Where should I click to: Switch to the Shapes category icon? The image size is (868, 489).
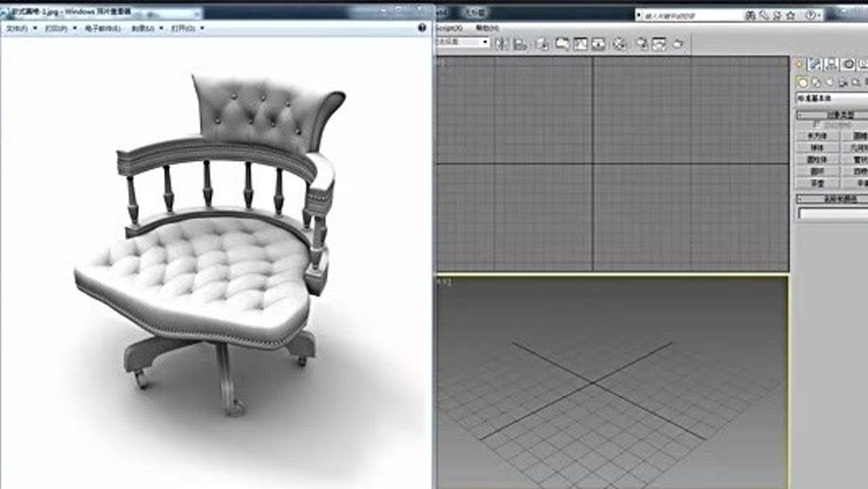[815, 82]
